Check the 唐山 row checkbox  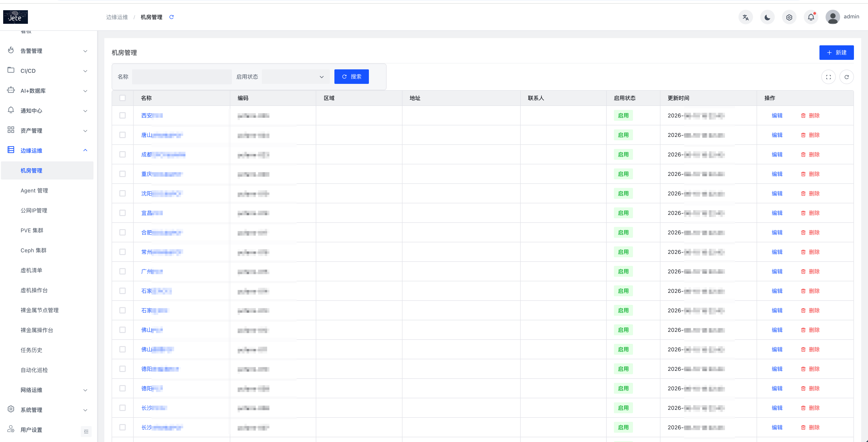[122, 135]
